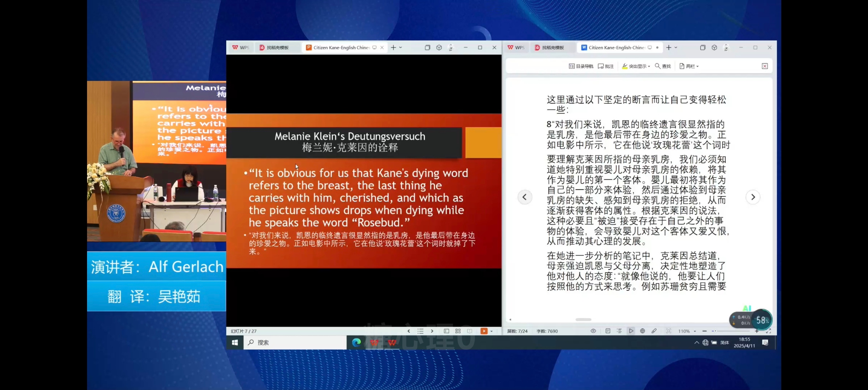
Task: Go to previous page with left arrow circle
Action: pyautogui.click(x=525, y=197)
